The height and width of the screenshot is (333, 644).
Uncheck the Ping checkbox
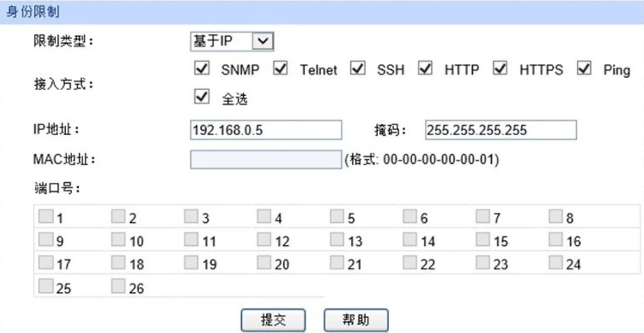[584, 69]
